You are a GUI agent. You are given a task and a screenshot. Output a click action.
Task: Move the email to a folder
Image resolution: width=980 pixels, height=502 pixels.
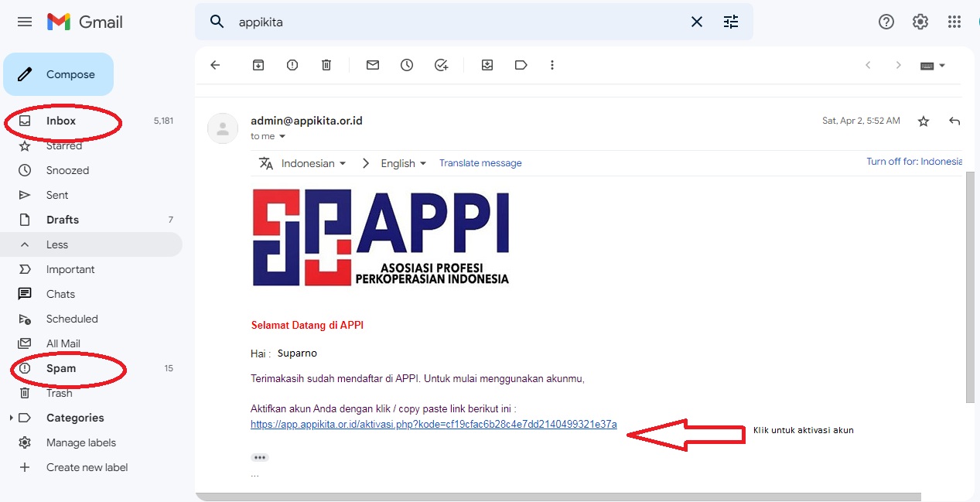click(x=487, y=65)
